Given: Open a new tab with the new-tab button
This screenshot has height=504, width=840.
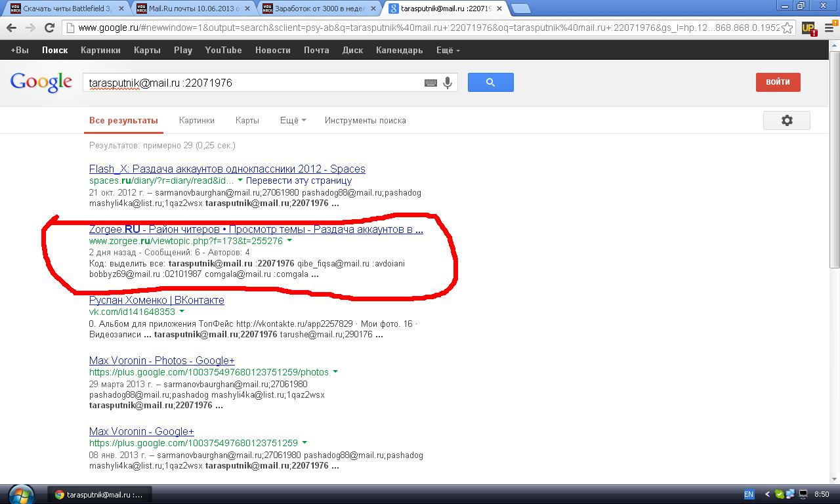Looking at the screenshot, I should click(x=520, y=9).
